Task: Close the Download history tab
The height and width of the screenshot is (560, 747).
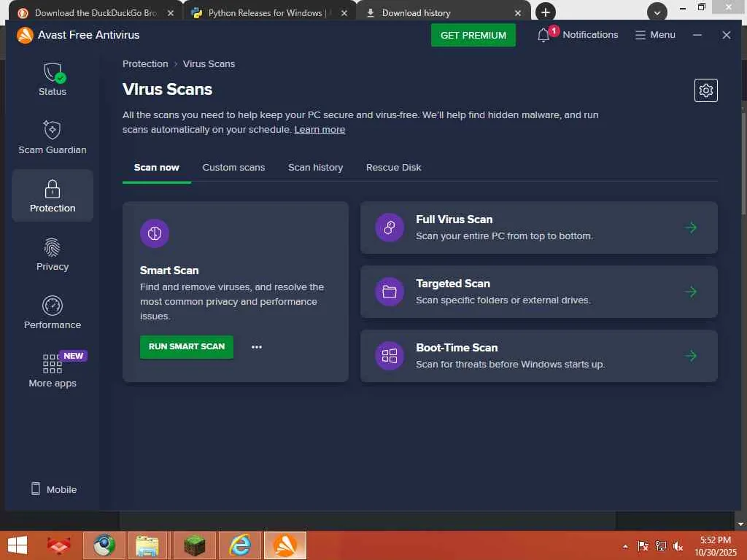Action: point(518,13)
